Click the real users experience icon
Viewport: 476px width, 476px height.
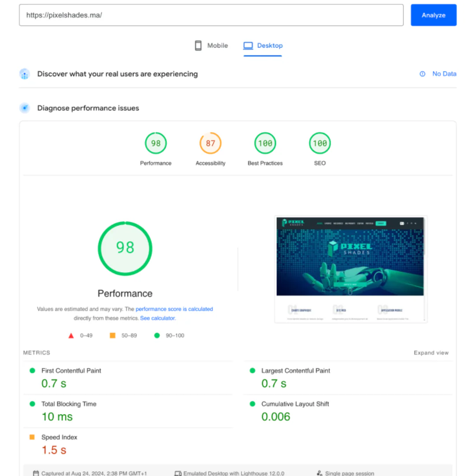pyautogui.click(x=25, y=74)
